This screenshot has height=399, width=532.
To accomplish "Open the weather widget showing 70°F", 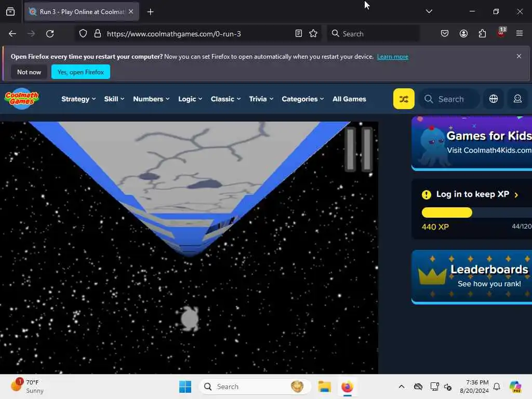I will coord(27,386).
